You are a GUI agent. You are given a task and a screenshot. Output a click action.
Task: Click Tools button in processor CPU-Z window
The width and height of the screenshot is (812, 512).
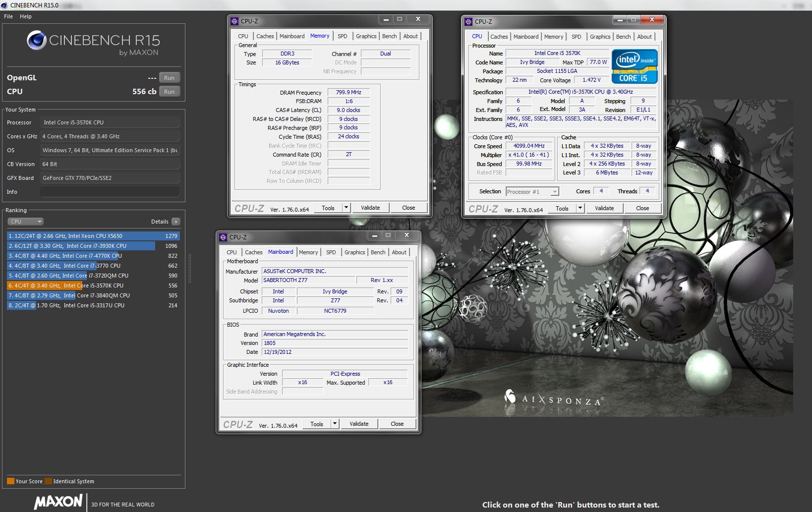click(562, 209)
